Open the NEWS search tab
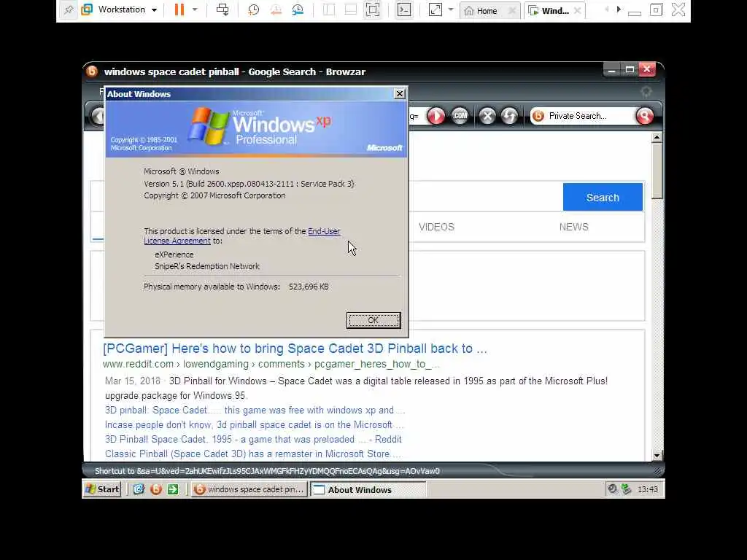The height and width of the screenshot is (560, 747). pyautogui.click(x=573, y=227)
